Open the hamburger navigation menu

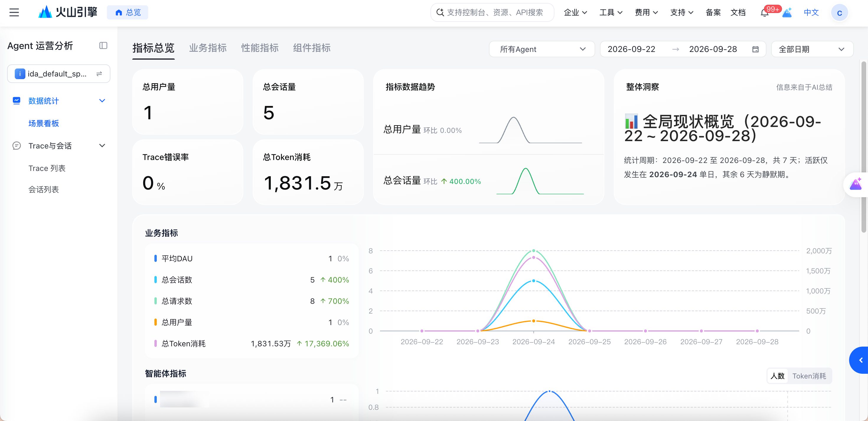(x=14, y=12)
